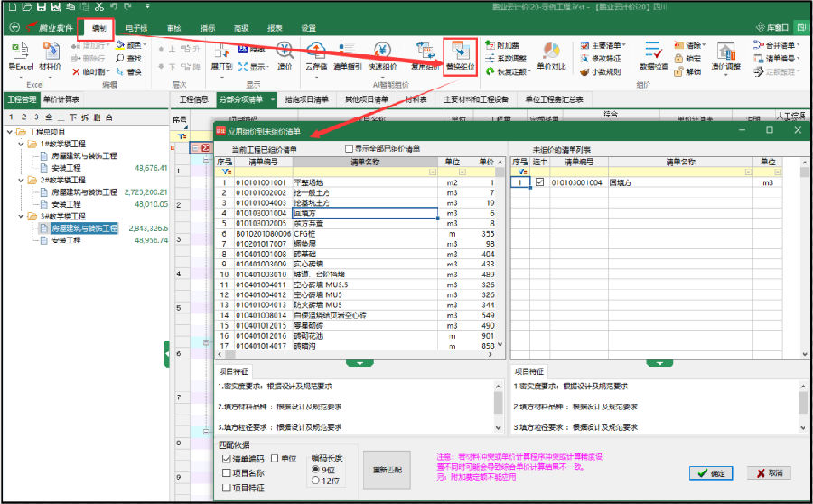Open the 清单名称 column filter dropdown
This screenshot has width=813, height=504.
tap(433, 171)
